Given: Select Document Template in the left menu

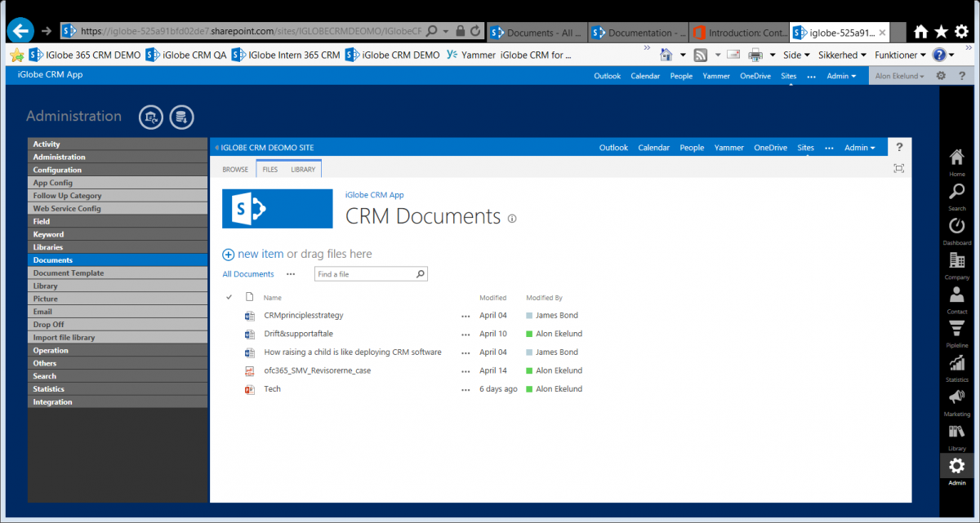Looking at the screenshot, I should (x=118, y=273).
